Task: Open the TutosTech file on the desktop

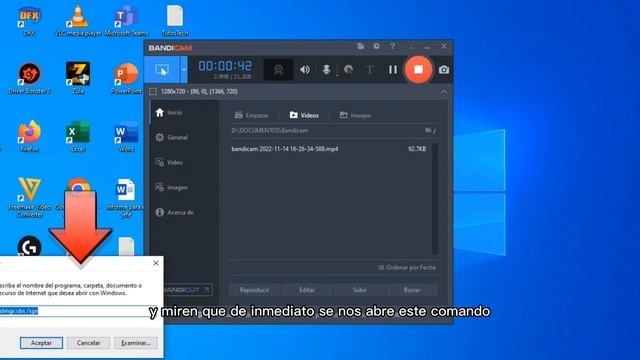Action: coord(175,20)
